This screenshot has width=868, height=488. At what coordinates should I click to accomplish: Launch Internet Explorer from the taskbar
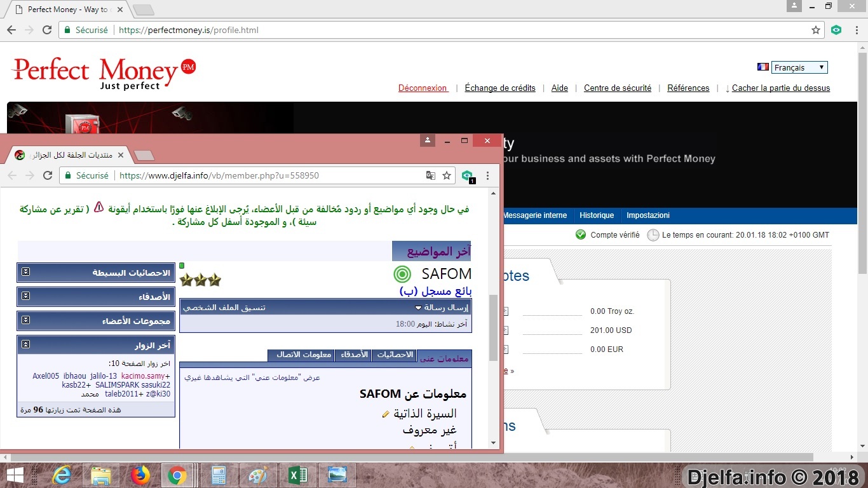[x=62, y=475]
